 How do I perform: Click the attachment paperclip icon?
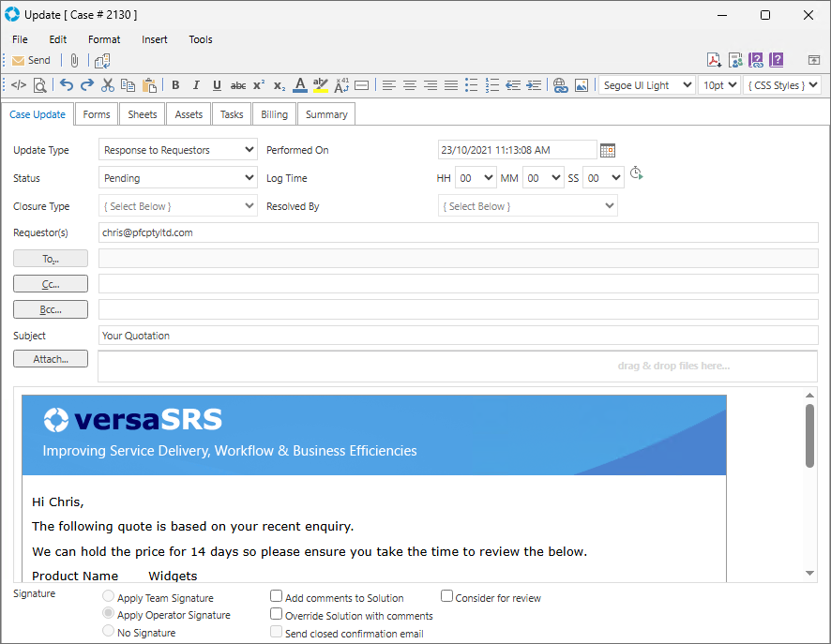(75, 60)
